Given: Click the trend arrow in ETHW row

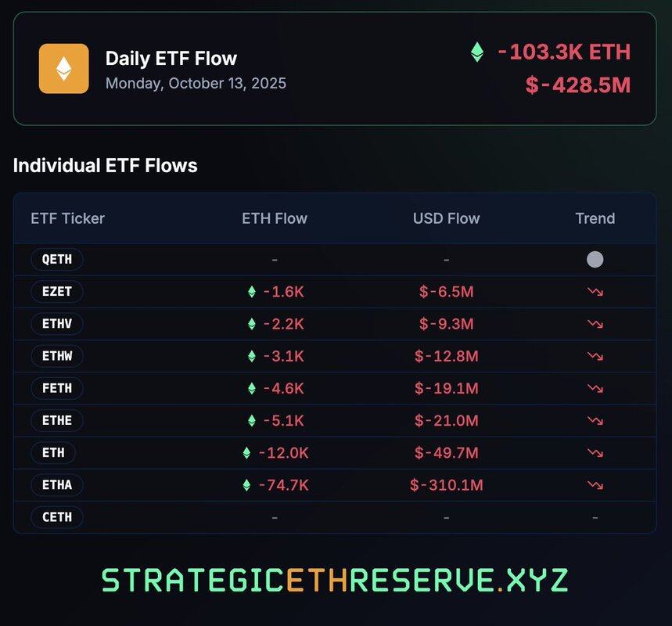Looking at the screenshot, I should [x=595, y=356].
